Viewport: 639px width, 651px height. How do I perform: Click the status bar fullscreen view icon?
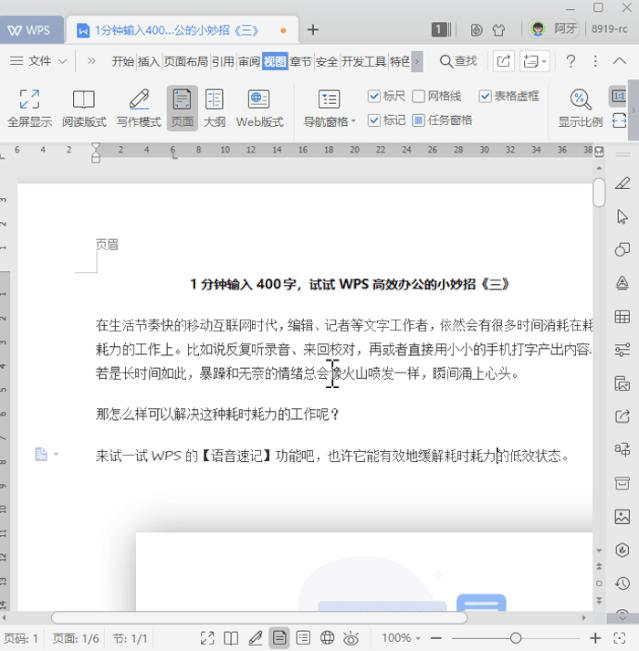pyautogui.click(x=207, y=638)
